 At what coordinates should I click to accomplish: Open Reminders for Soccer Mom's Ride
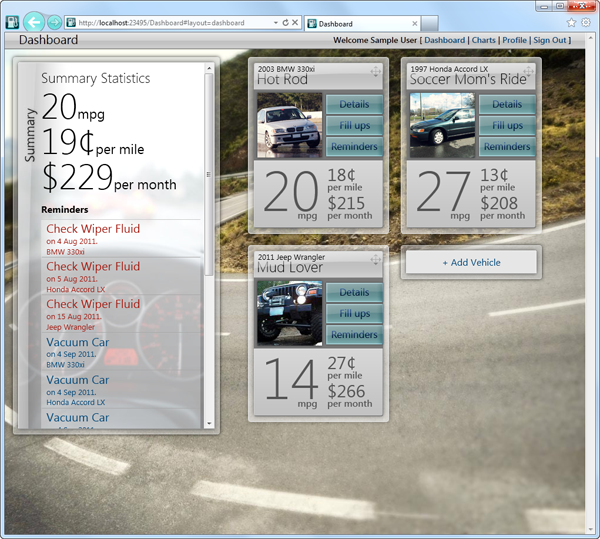pyautogui.click(x=507, y=147)
